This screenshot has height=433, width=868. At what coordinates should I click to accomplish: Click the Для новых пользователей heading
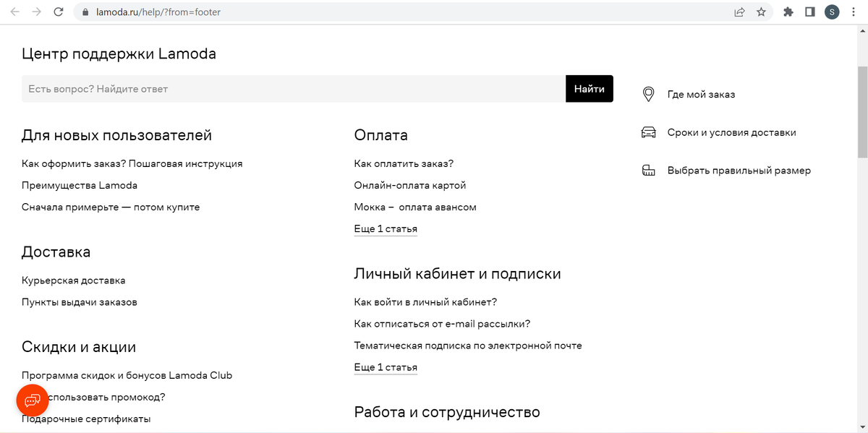click(x=116, y=135)
